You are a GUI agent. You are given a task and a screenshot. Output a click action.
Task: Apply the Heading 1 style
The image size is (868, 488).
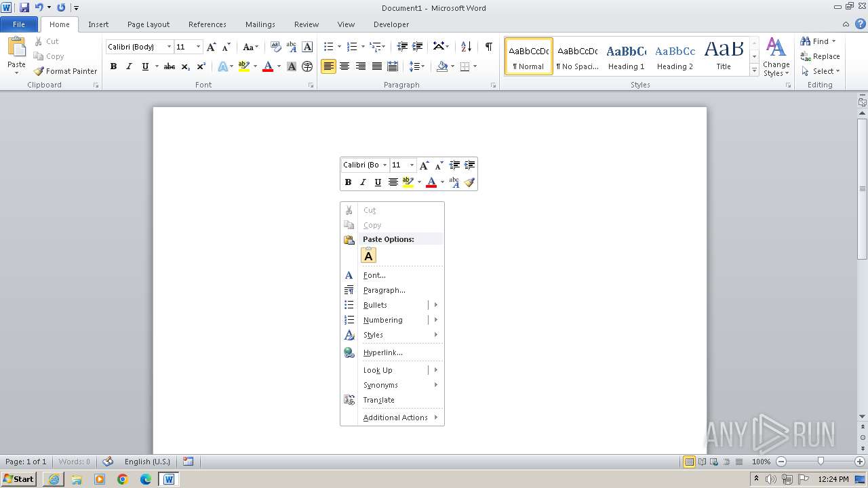click(x=626, y=56)
